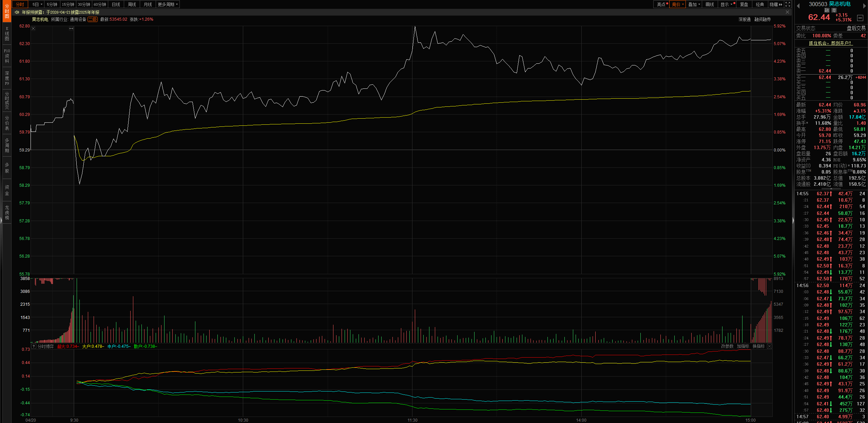Open the 叠加 overlay dropdown
This screenshot has height=423, width=868.
click(694, 4)
